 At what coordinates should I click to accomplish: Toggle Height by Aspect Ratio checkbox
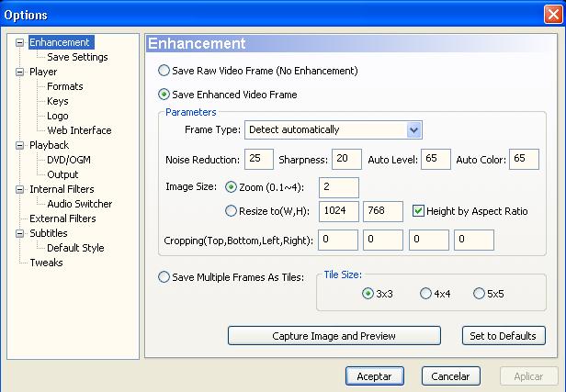pos(418,210)
